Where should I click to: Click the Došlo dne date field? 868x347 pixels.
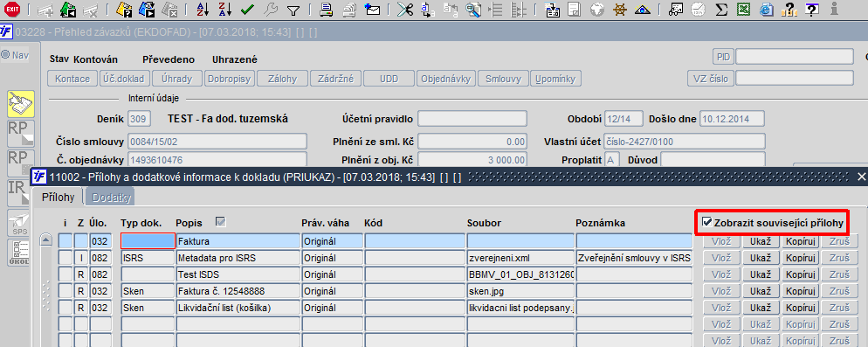coord(732,119)
